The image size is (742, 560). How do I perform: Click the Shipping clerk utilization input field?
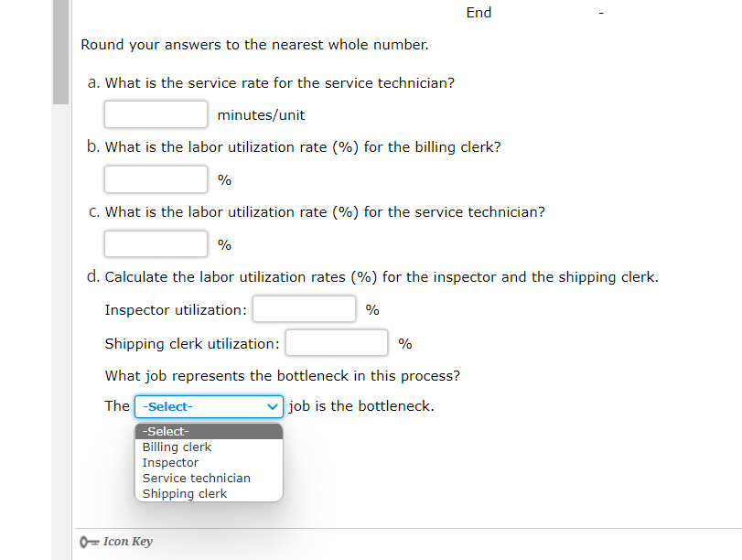337,343
